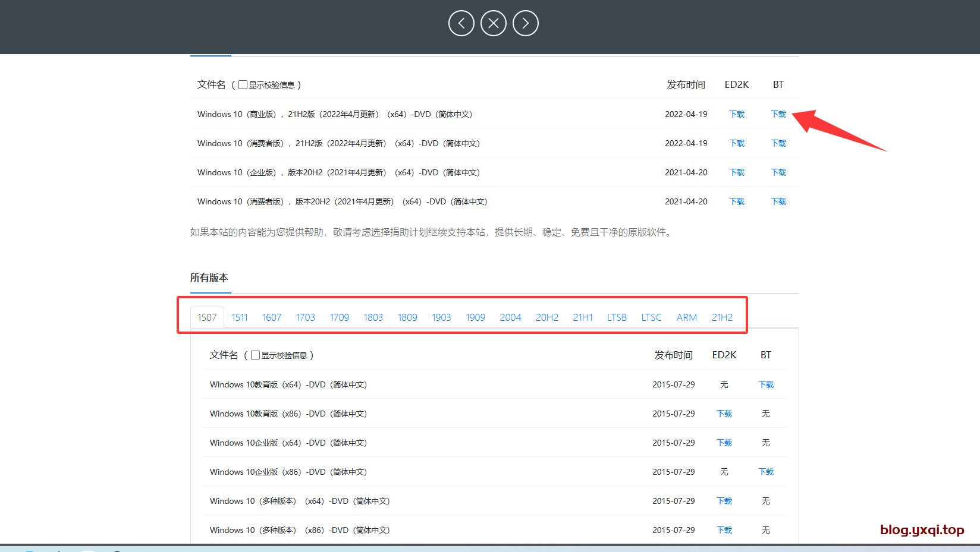Viewport: 980px width, 552px height.
Task: Select the ARM version tab
Action: (686, 317)
